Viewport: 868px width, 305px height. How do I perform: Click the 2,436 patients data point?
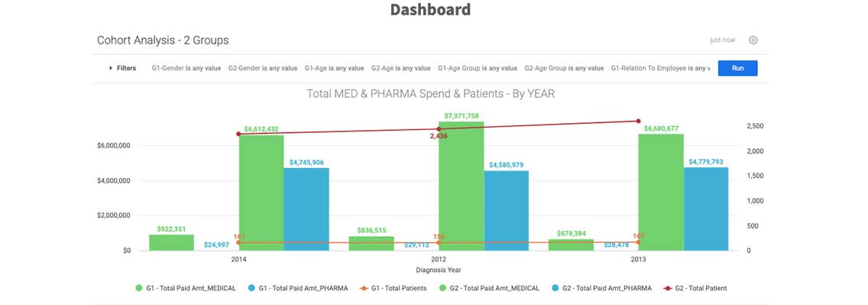439,129
